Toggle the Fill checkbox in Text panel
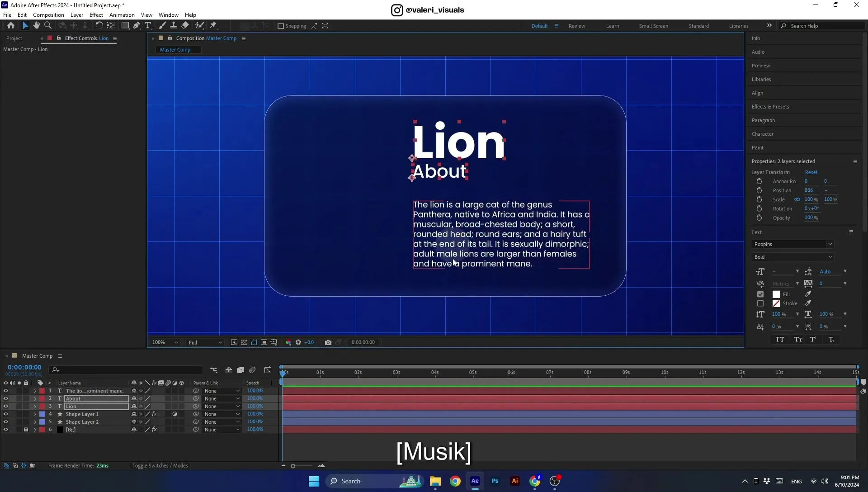The image size is (868, 492). (x=760, y=294)
